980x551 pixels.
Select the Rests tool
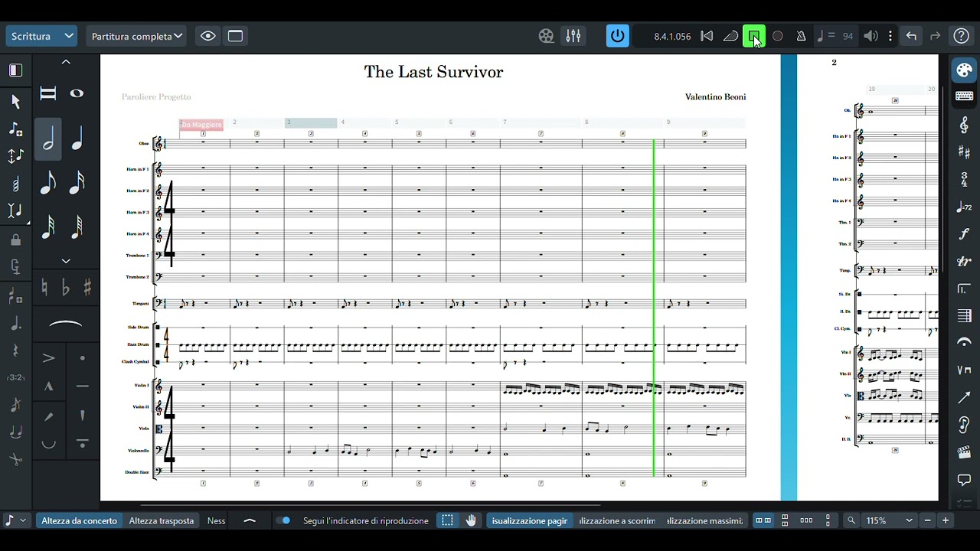(x=15, y=350)
